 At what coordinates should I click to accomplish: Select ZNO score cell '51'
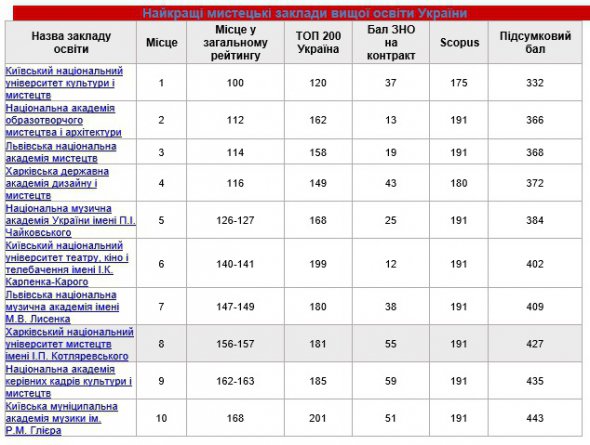[x=391, y=418]
